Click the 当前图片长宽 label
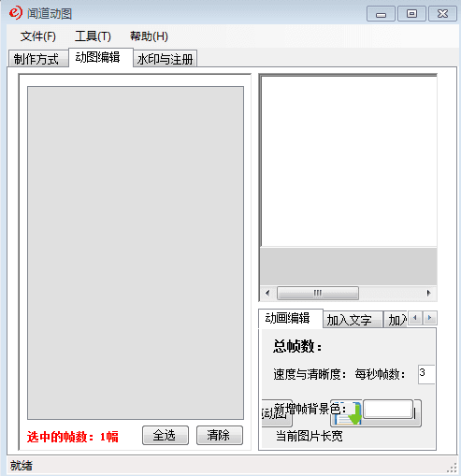 [310, 436]
